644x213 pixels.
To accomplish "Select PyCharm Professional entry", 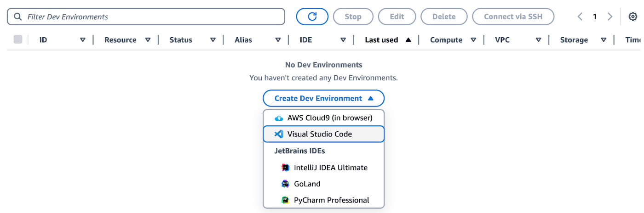I will pyautogui.click(x=323, y=200).
